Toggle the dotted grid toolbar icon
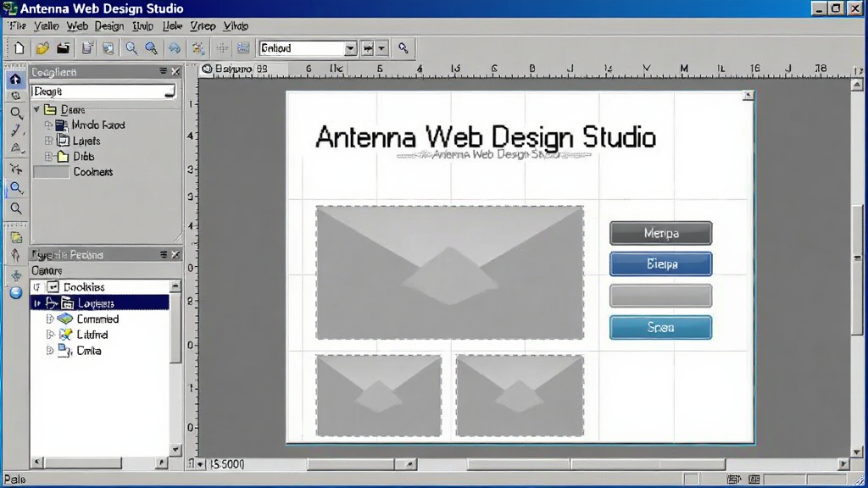Image resolution: width=868 pixels, height=488 pixels. [222, 48]
